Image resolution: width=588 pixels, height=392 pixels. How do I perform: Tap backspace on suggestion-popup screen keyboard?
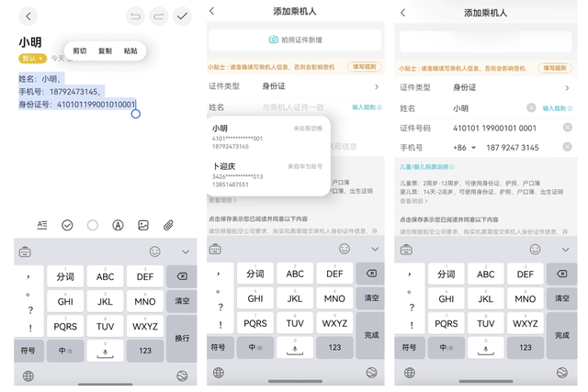pos(371,274)
